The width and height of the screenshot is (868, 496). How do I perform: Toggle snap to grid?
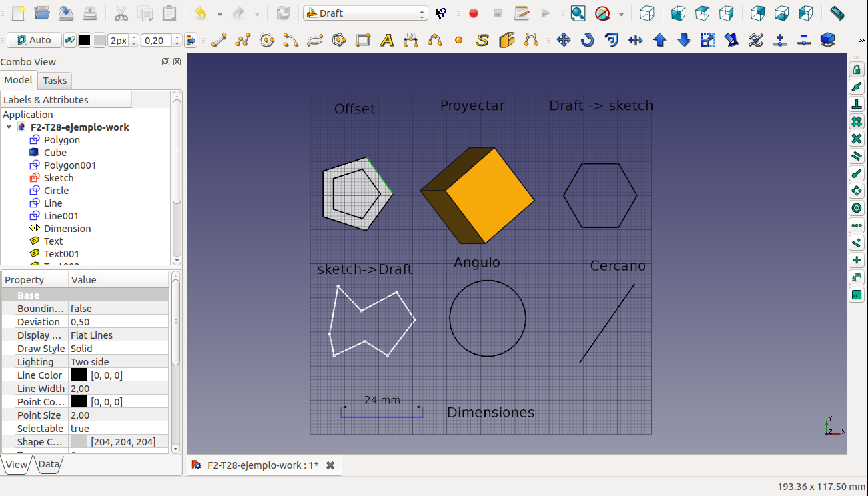857,122
